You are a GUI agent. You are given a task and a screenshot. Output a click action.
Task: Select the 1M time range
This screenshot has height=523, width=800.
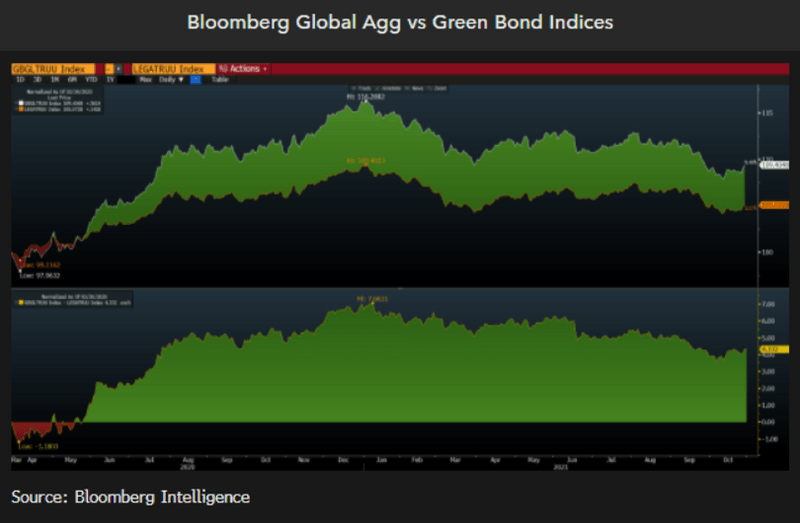pos(55,80)
